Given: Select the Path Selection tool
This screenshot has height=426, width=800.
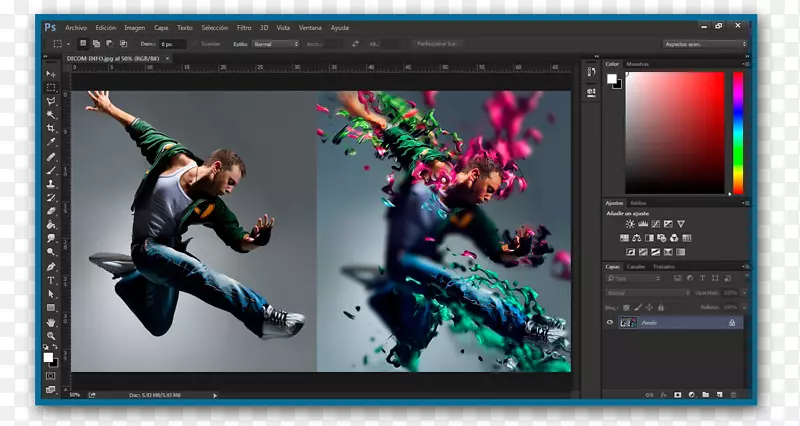Looking at the screenshot, I should tap(51, 294).
